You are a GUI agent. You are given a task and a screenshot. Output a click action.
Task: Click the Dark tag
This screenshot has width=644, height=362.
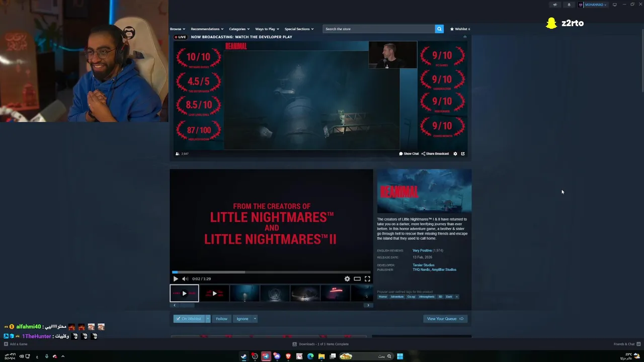click(x=449, y=297)
